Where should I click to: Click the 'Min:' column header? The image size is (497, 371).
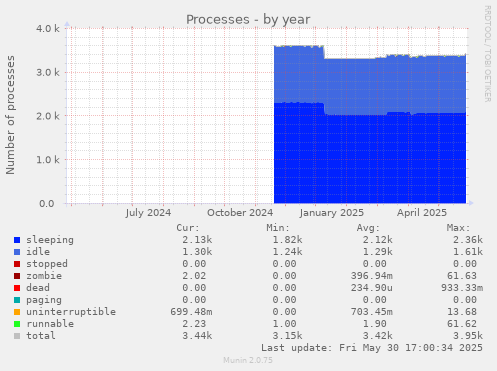tap(278, 228)
